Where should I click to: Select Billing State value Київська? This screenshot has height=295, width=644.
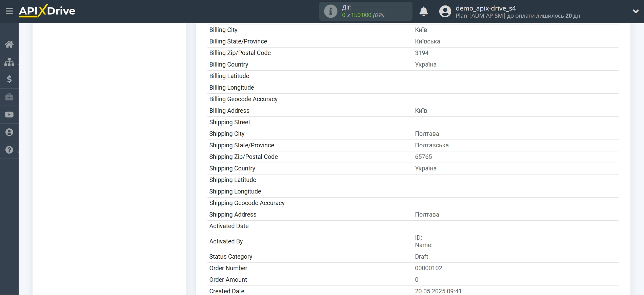427,41
